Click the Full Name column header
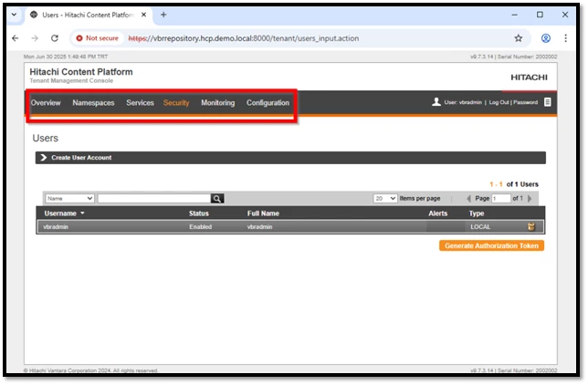This screenshot has width=588, height=385. (263, 213)
